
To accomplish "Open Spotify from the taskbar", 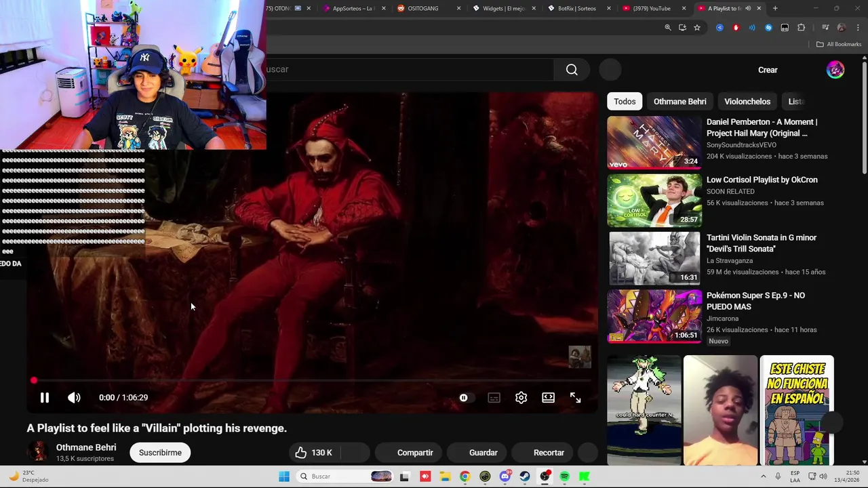I will coord(564,476).
